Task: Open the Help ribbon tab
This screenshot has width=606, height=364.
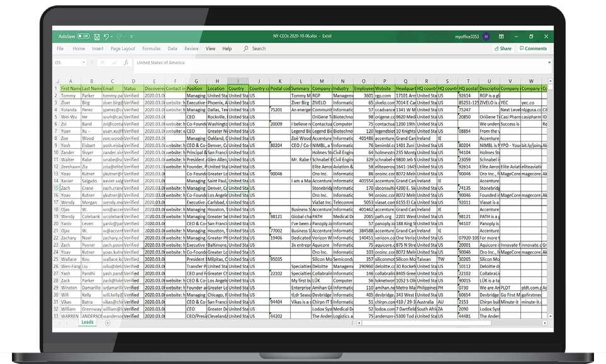Action: tap(227, 48)
